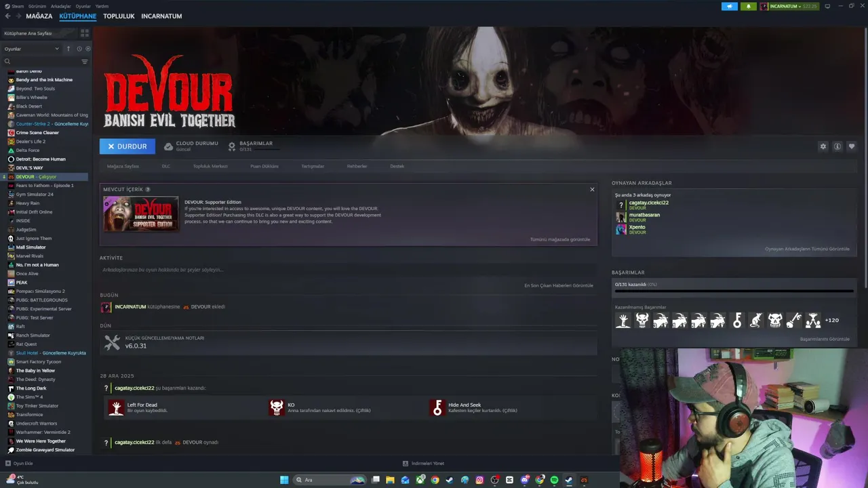Open CLOUD DURUMU status
Screen dimensions: 868x488
tap(191, 146)
